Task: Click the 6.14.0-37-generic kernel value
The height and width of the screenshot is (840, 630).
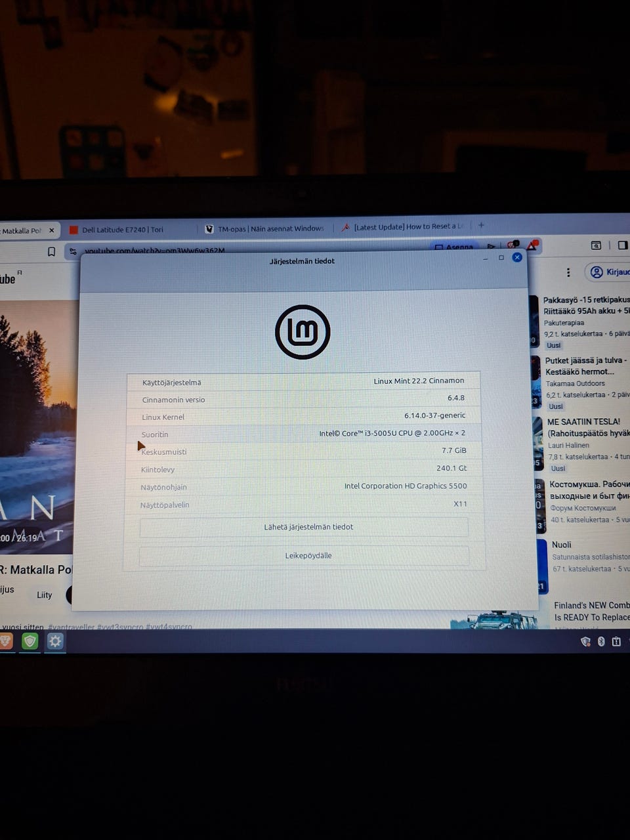Action: pos(435,415)
